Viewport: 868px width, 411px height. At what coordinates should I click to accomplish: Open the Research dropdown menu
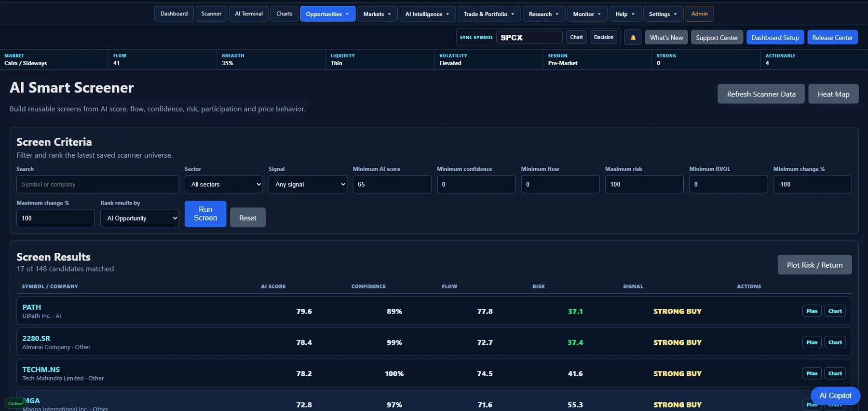544,14
